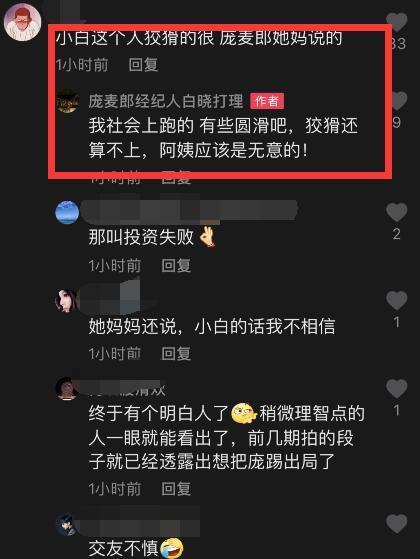Reply to '小白这个人狡猾的很' comment

[x=143, y=65]
